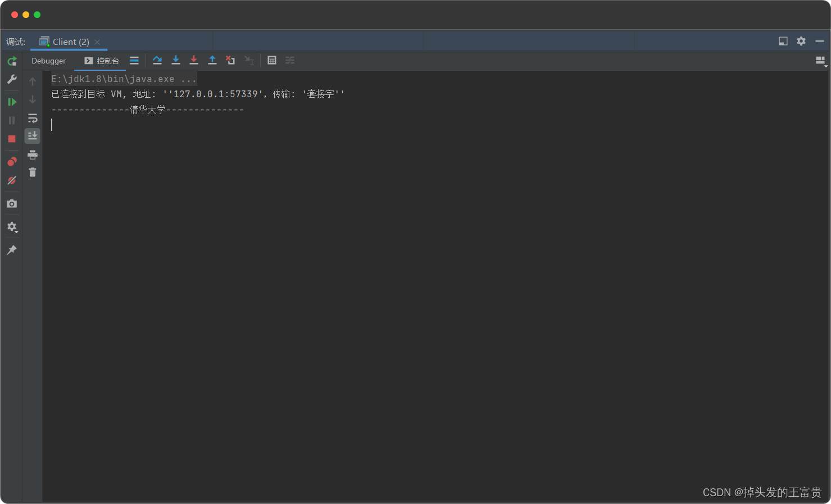This screenshot has width=831, height=504.
Task: Open tool window gear options
Action: (x=801, y=41)
